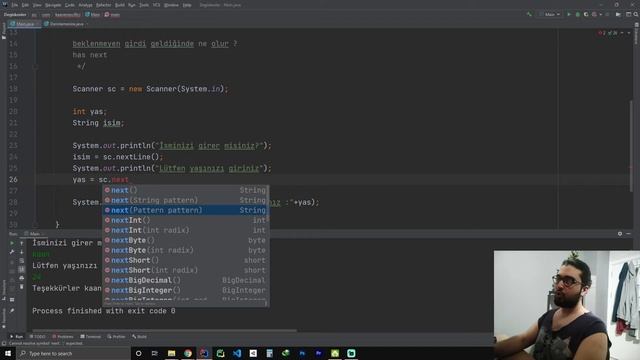Click Type here to search box
The width and height of the screenshot is (640, 360).
pyautogui.click(x=73, y=353)
